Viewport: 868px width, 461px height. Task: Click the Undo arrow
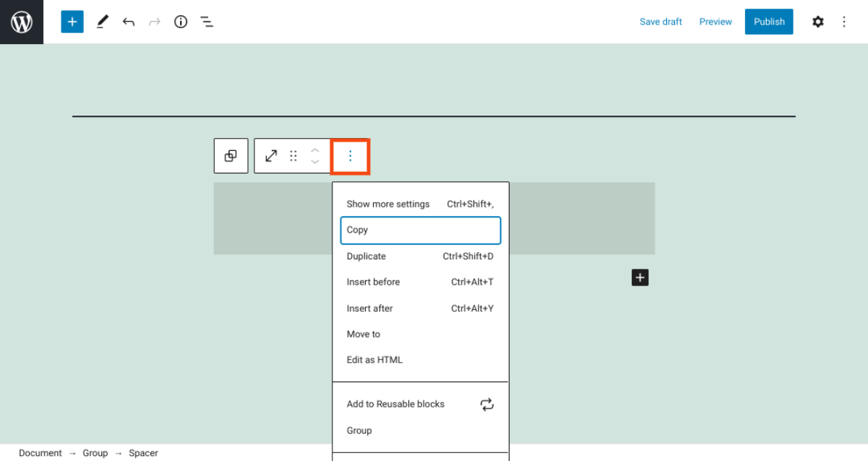[x=129, y=22]
